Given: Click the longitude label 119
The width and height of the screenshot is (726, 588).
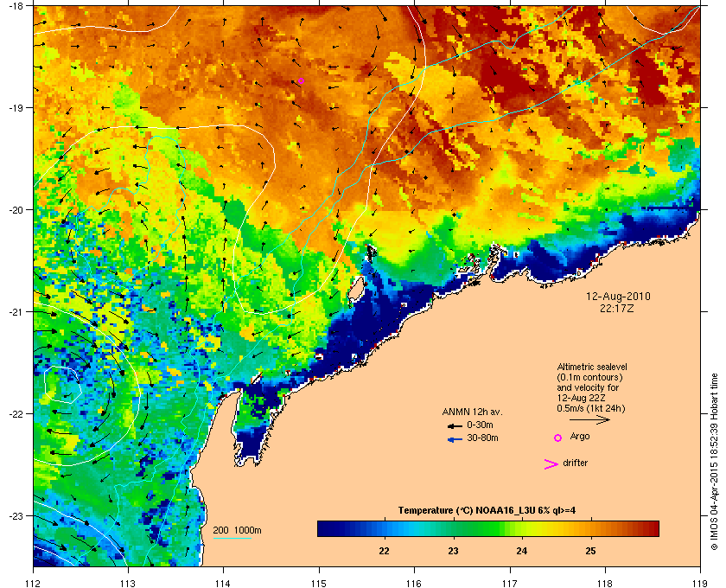Looking at the screenshot, I should pyautogui.click(x=700, y=584).
